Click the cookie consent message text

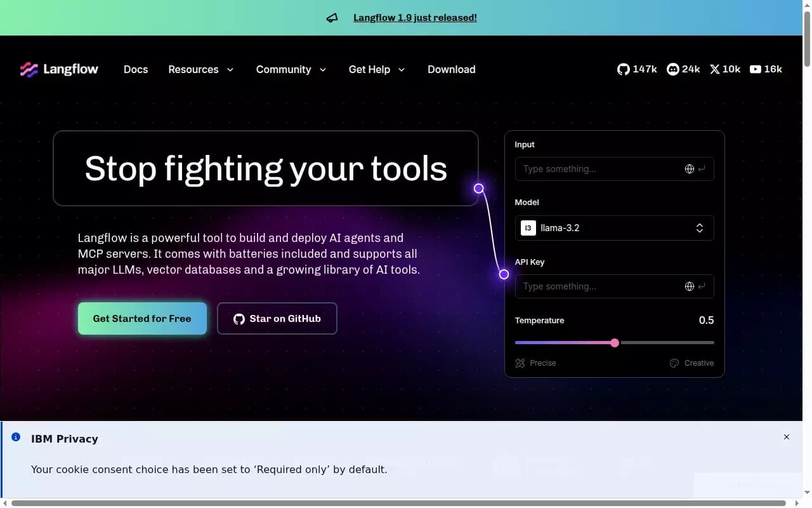click(209, 470)
